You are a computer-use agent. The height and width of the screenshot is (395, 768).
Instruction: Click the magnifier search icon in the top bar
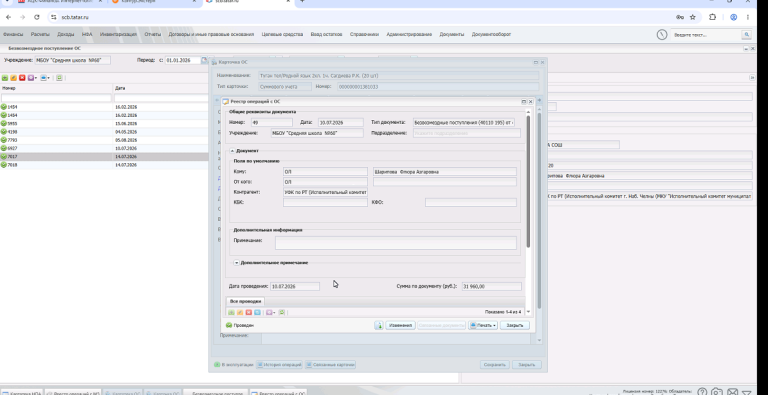[x=746, y=35]
